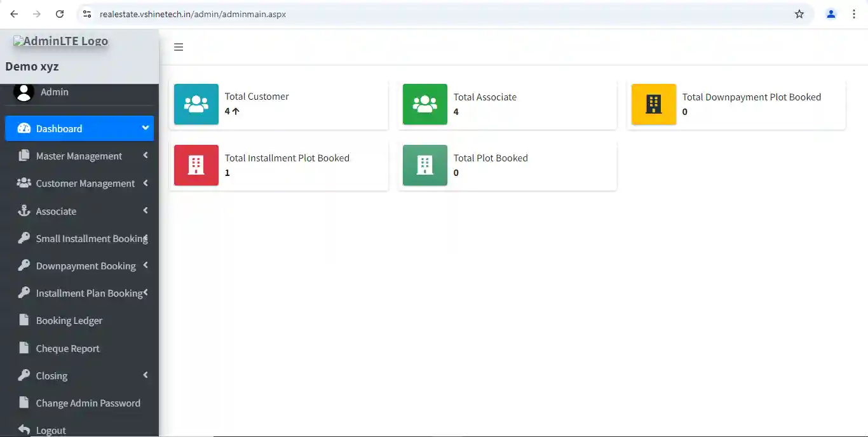Click the yellow Downpayment Plot building icon

click(x=653, y=104)
